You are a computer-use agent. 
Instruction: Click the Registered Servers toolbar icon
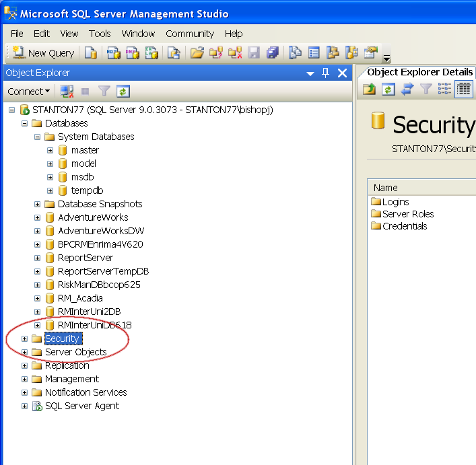[295, 52]
